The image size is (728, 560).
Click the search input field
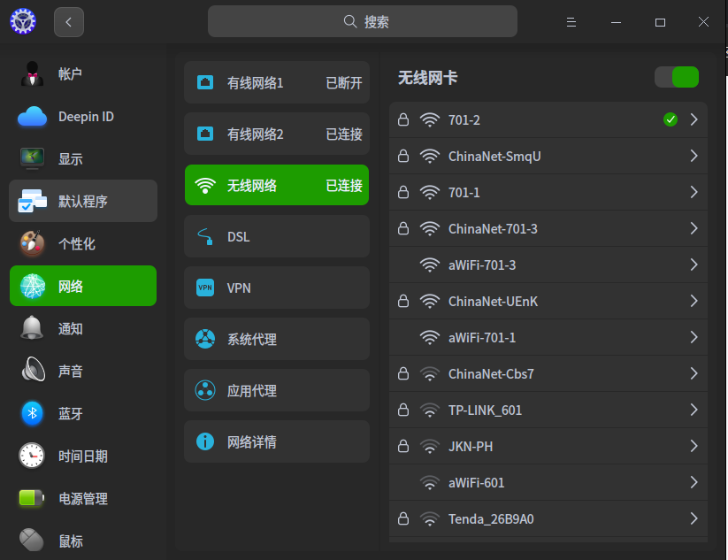(x=363, y=22)
